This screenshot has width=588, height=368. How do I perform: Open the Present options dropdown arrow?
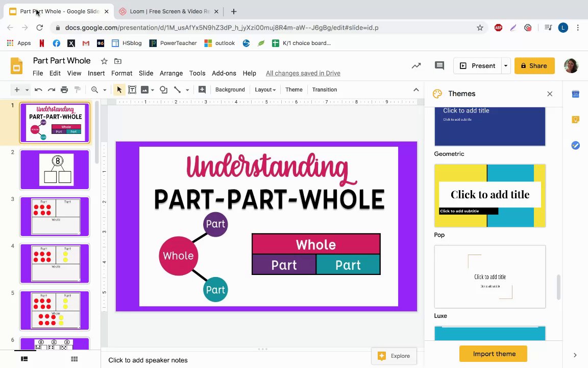[506, 66]
